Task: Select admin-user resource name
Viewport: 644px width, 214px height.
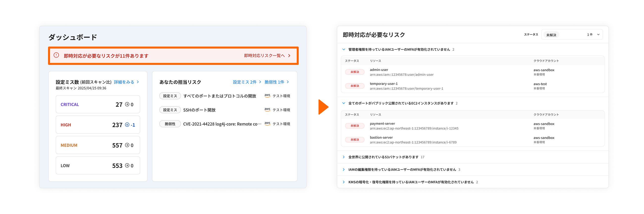Action: click(x=379, y=70)
